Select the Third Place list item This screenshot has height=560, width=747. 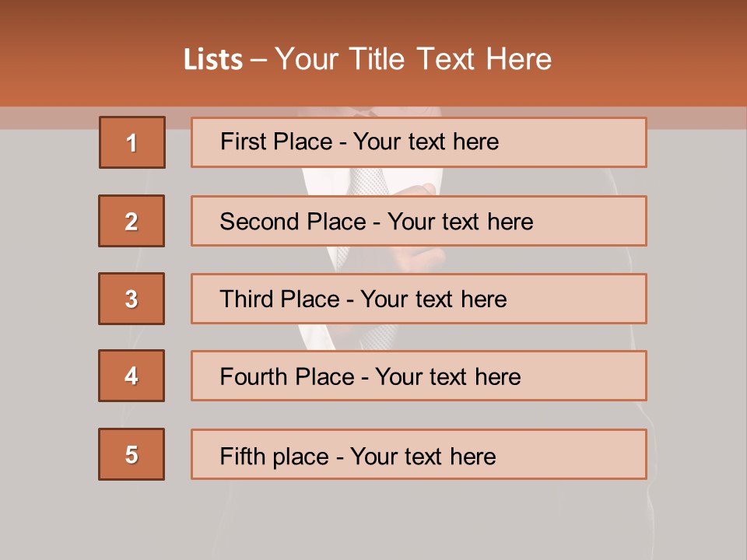(x=419, y=299)
